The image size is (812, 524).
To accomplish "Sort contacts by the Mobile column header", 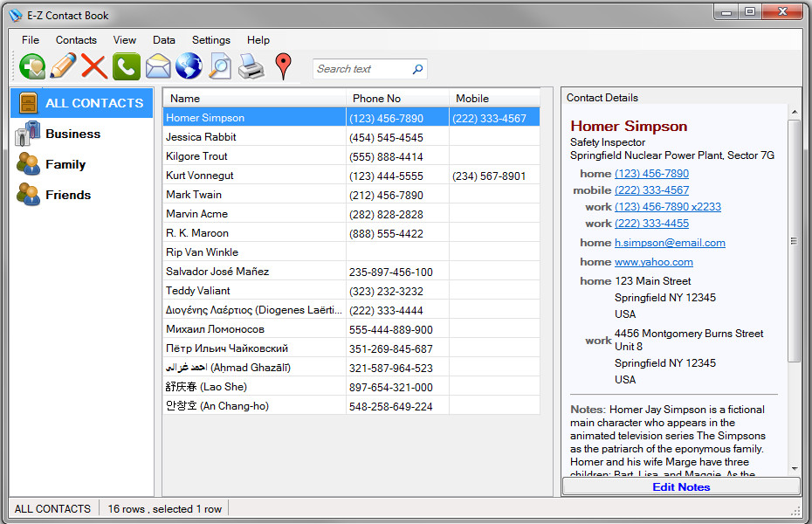I will (x=494, y=99).
